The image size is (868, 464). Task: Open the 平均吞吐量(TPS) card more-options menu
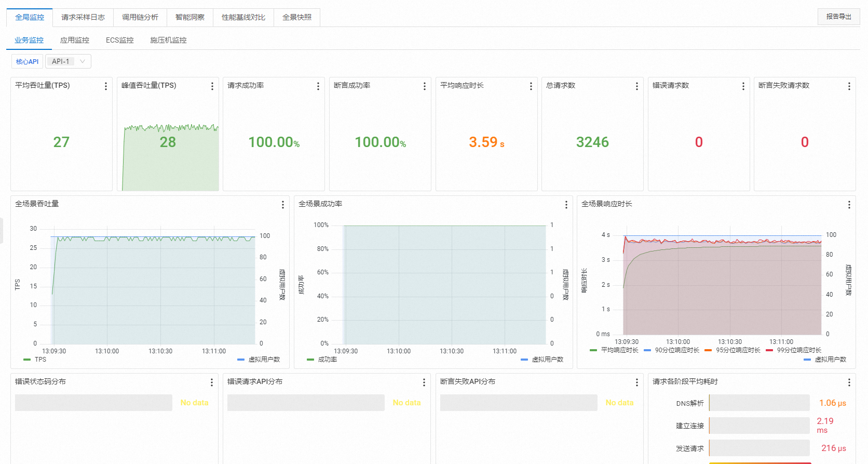click(106, 86)
